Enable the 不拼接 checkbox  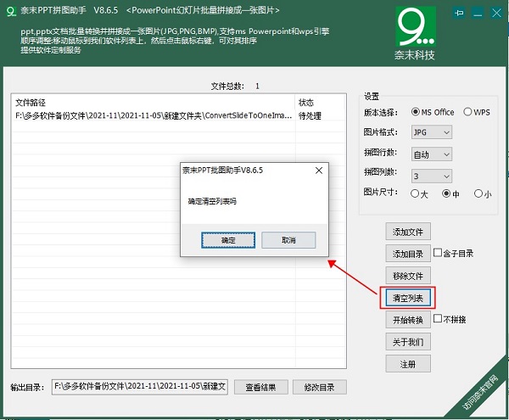(438, 318)
